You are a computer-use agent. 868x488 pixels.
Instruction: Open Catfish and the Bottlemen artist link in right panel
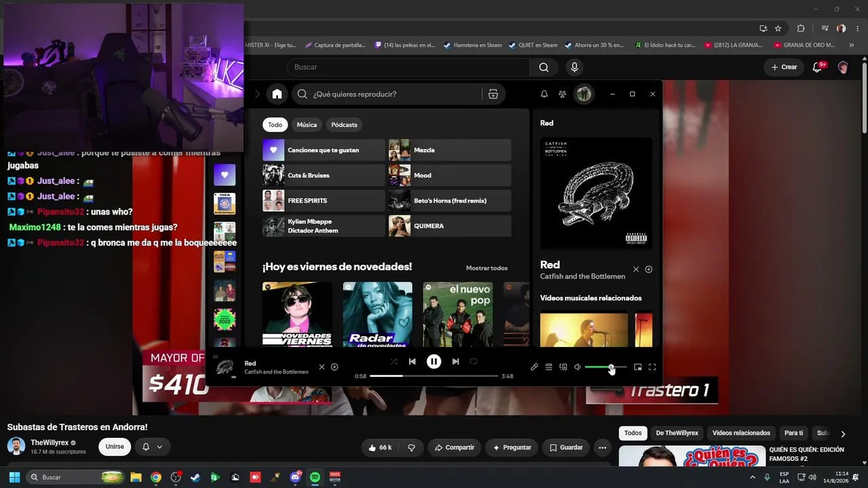(583, 277)
